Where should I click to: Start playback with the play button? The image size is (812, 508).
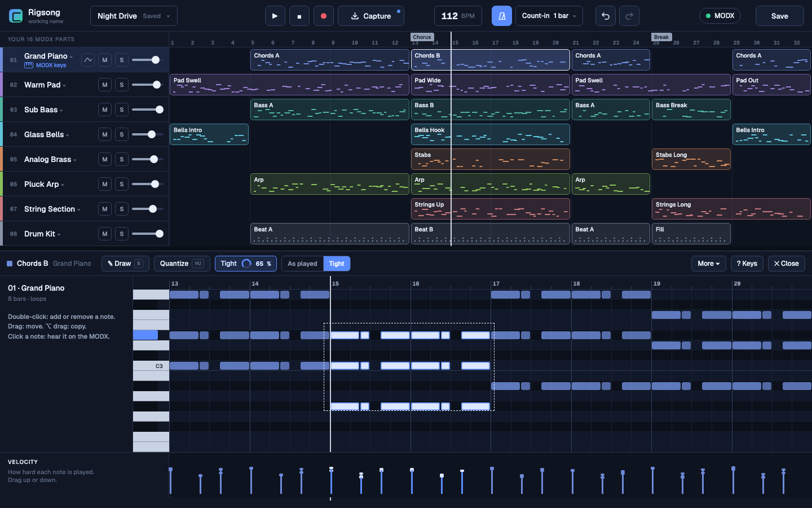click(275, 16)
